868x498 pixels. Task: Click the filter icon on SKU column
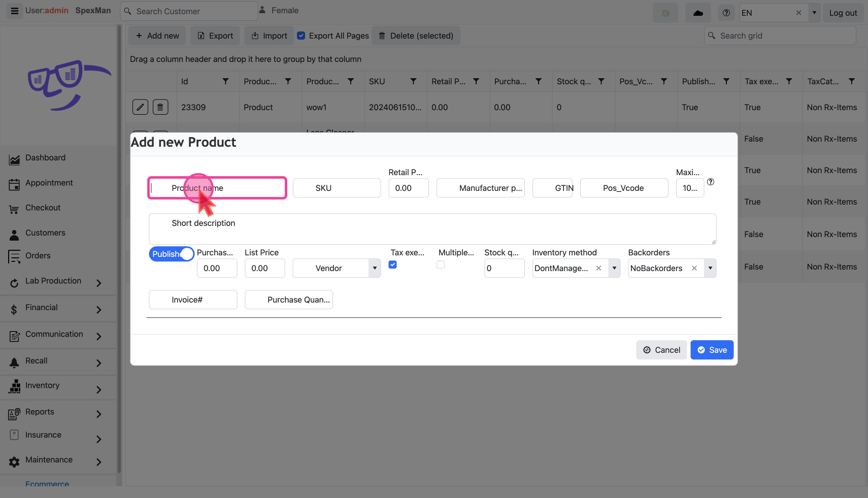(413, 81)
